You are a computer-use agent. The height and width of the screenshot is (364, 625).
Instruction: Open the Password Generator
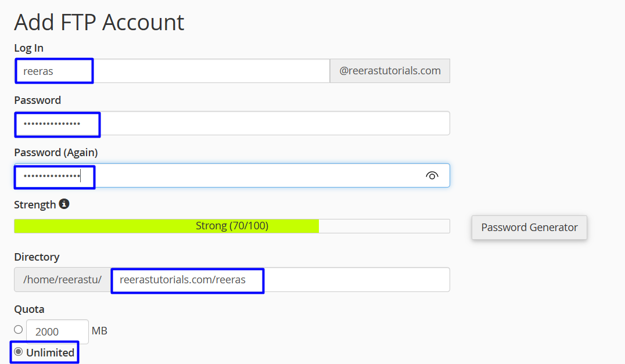529,228
